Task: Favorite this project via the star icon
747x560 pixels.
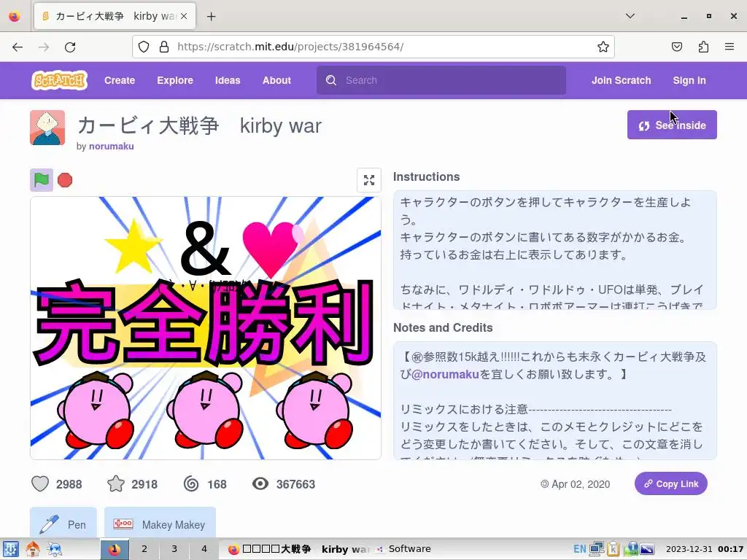Action: click(x=116, y=484)
